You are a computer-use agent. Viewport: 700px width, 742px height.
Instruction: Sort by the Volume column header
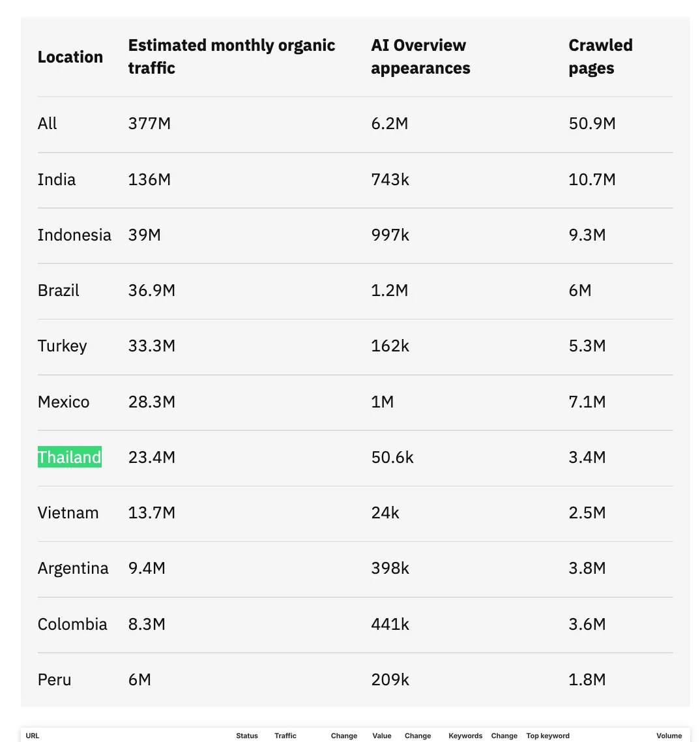669,735
